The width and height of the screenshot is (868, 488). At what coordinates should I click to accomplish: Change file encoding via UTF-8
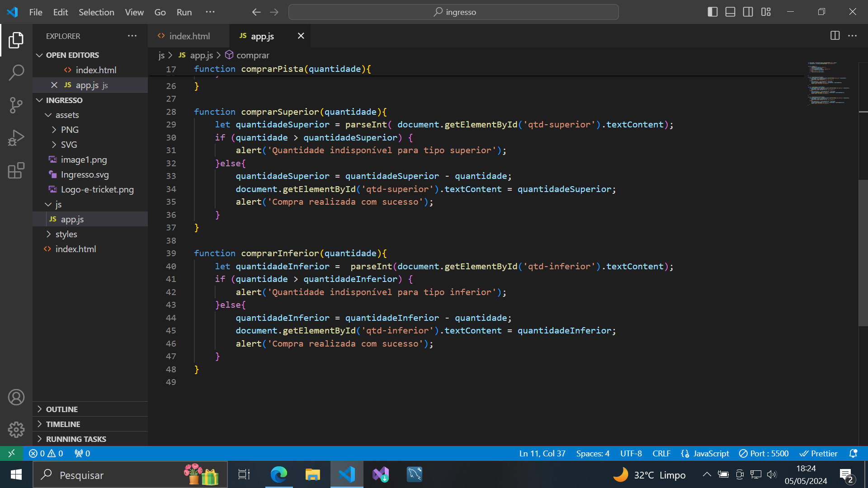631,453
